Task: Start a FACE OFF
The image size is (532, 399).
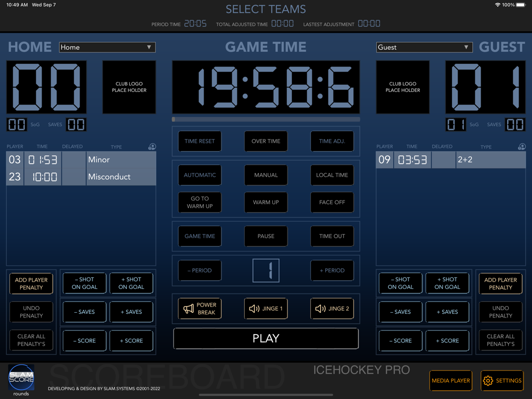Action: pos(332,202)
